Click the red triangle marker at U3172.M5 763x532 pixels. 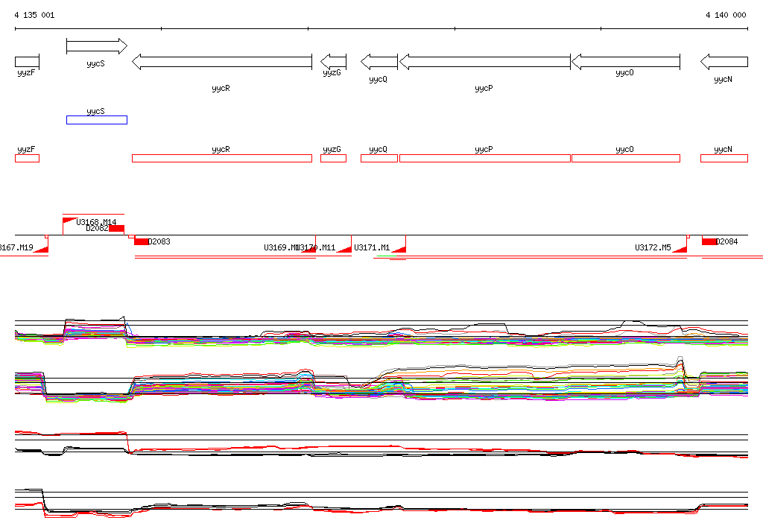681,250
